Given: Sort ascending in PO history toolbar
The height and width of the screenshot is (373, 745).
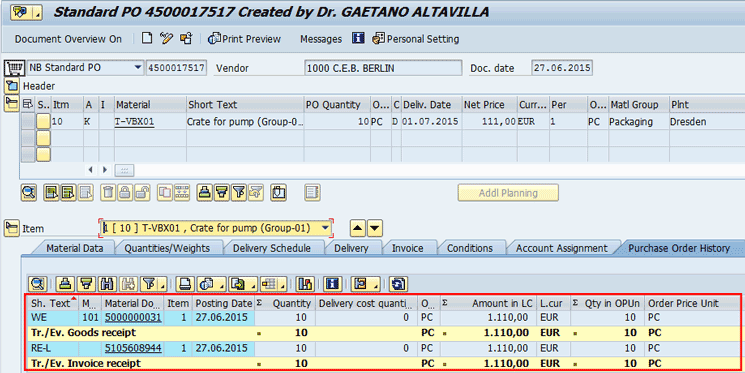Looking at the screenshot, I should (65, 284).
